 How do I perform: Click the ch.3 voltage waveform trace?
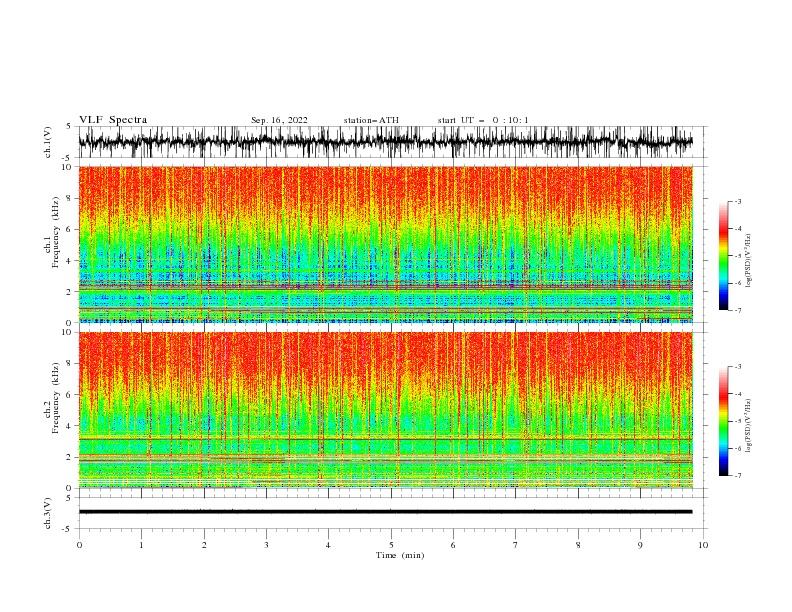[x=385, y=512]
